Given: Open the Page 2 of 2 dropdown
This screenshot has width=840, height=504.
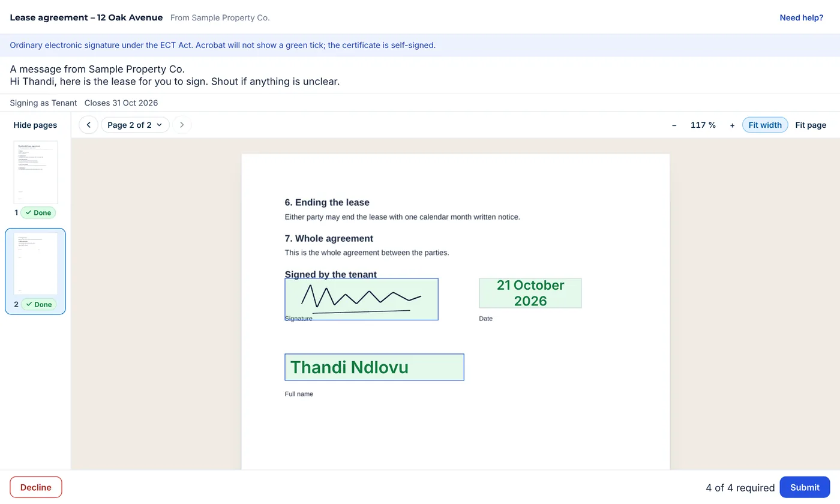Looking at the screenshot, I should tap(135, 125).
